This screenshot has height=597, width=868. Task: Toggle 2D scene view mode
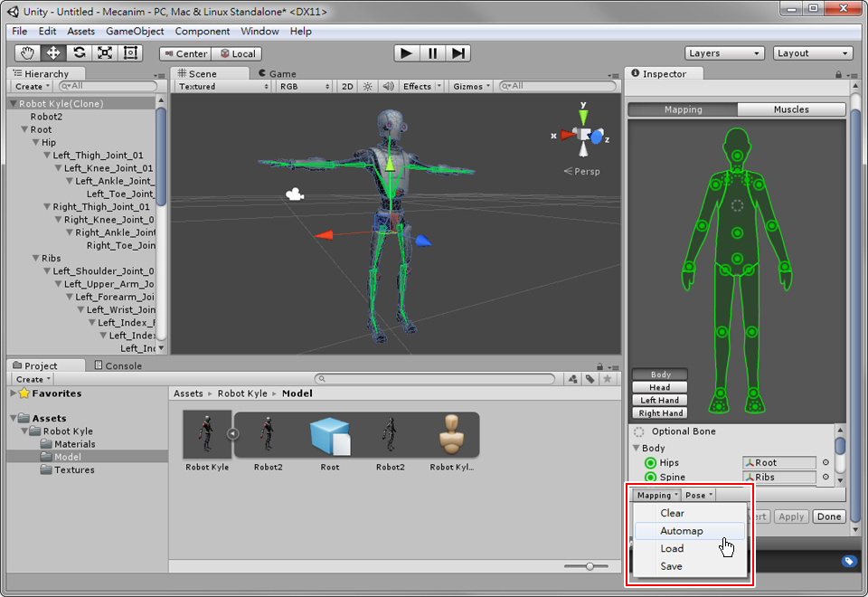[x=347, y=87]
